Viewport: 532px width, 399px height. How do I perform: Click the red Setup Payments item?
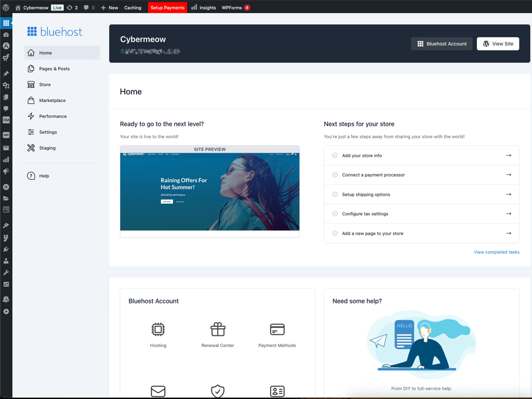[168, 7]
